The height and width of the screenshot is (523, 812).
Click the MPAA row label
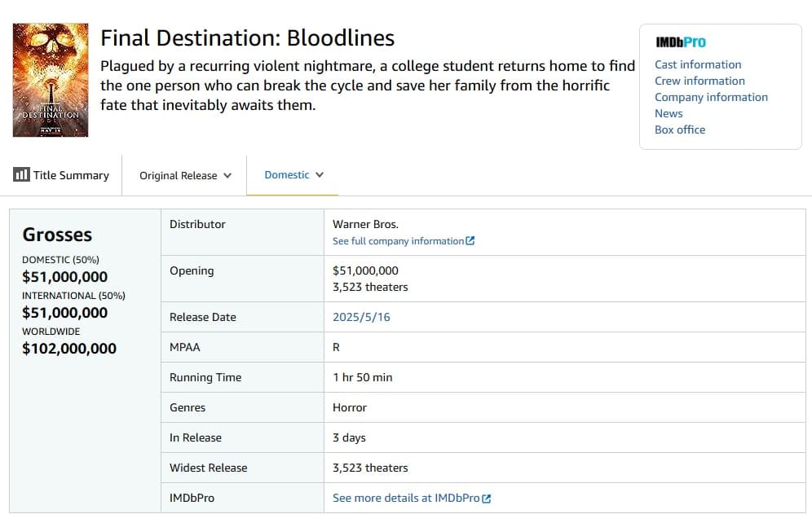(x=185, y=347)
